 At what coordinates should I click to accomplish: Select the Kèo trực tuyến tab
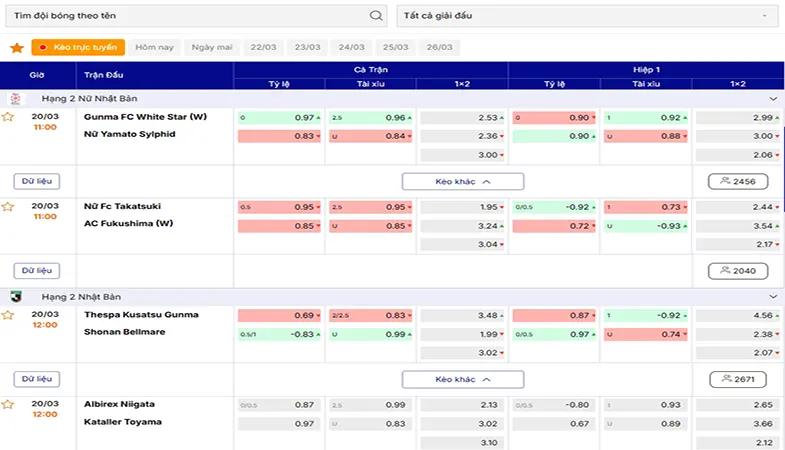coord(78,47)
